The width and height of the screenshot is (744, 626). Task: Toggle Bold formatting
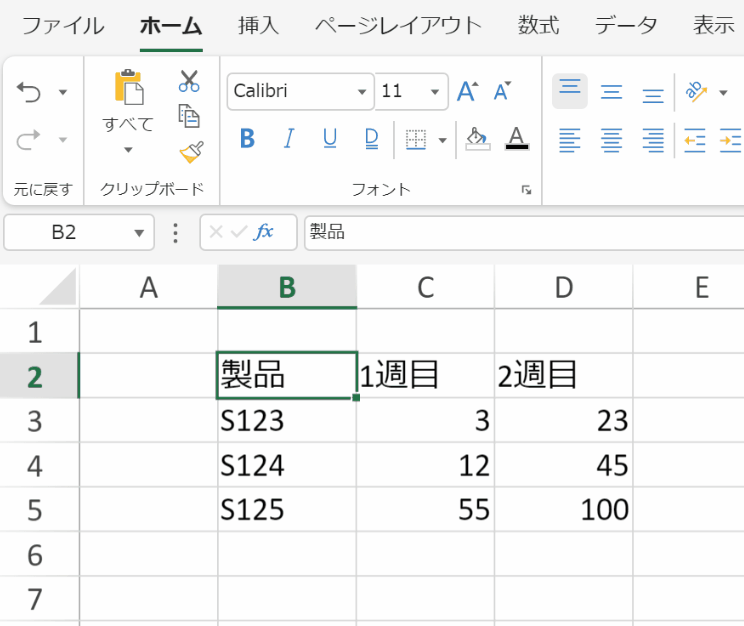pyautogui.click(x=248, y=139)
